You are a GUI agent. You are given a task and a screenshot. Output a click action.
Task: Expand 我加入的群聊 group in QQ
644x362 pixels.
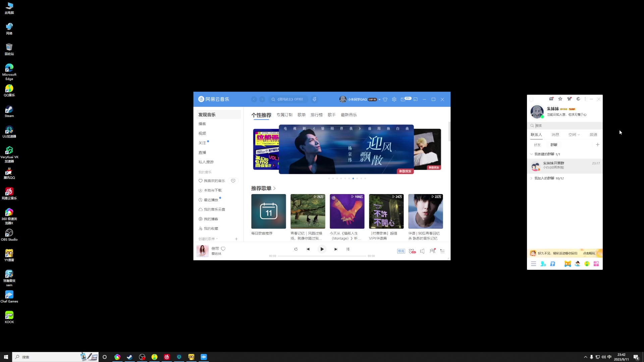(x=531, y=178)
